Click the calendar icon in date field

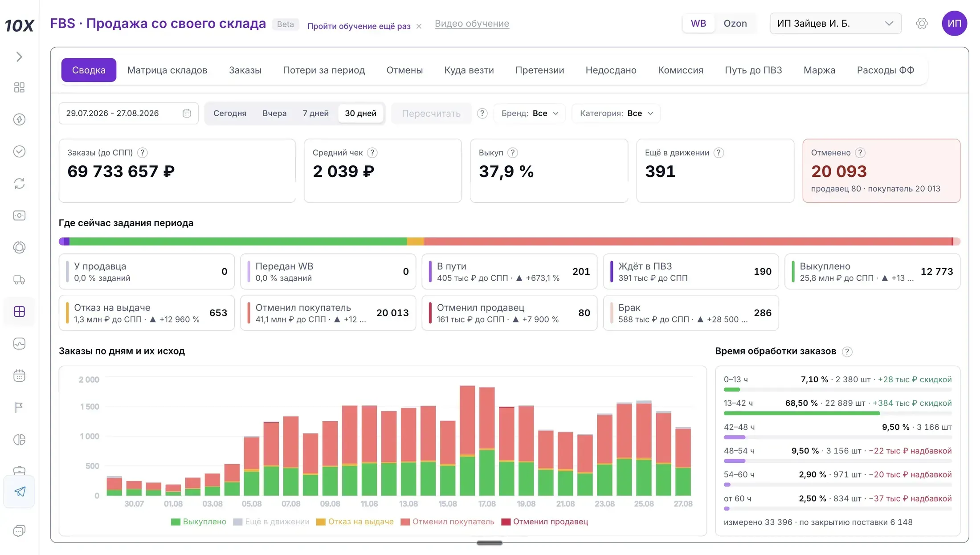coord(187,113)
